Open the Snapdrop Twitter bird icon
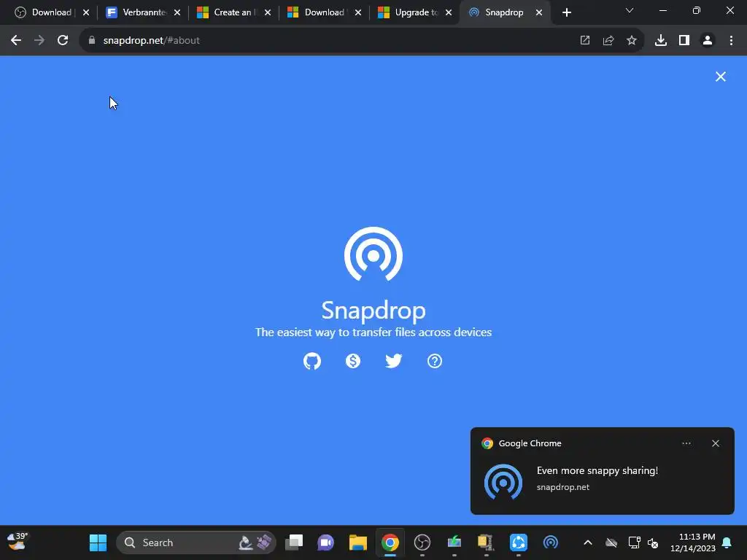747x560 pixels. [x=393, y=361]
